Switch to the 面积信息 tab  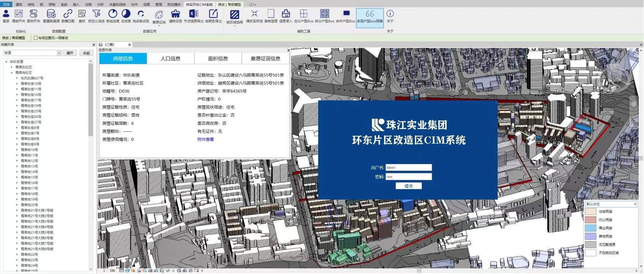(x=218, y=58)
